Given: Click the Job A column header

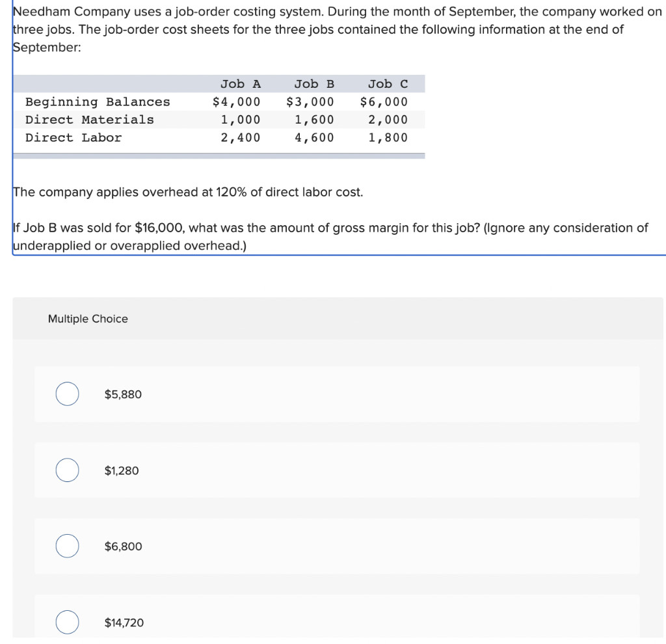Looking at the screenshot, I should pyautogui.click(x=241, y=84).
